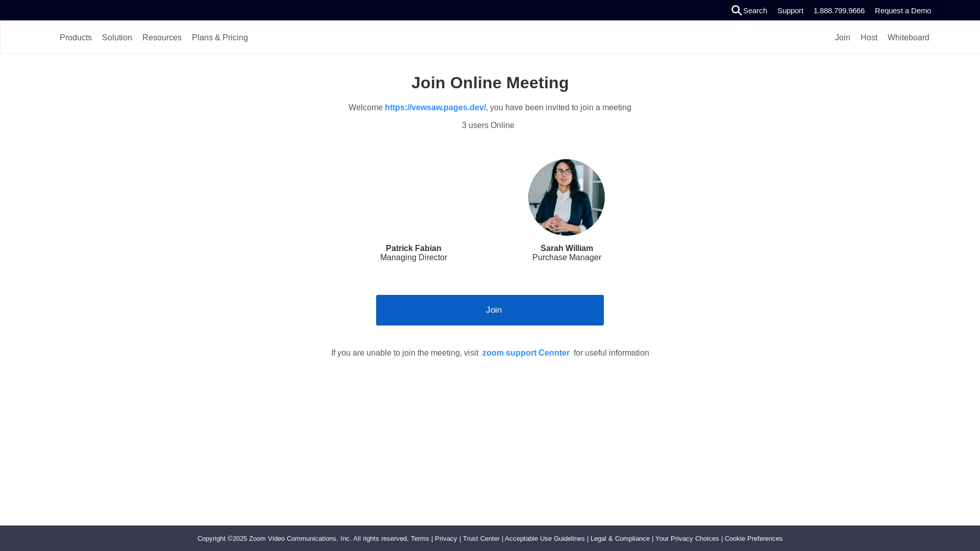980x551 pixels.
Task: Open Your Privacy Choices link
Action: point(687,539)
